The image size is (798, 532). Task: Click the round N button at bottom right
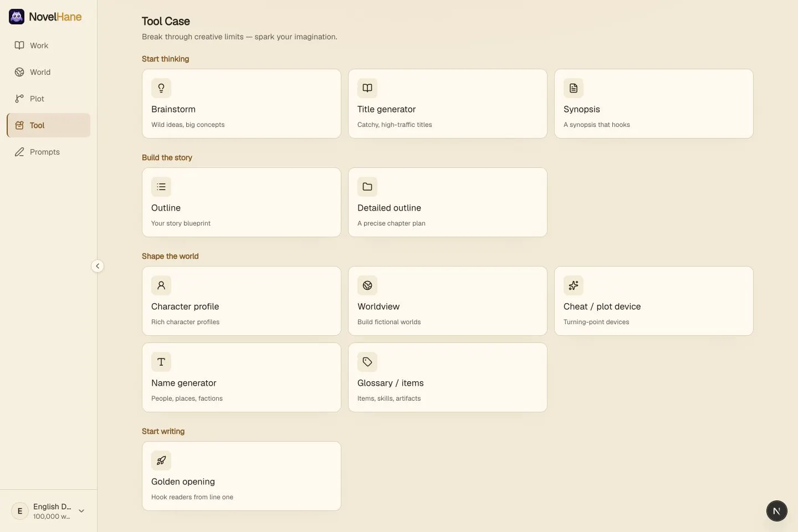pos(776,511)
